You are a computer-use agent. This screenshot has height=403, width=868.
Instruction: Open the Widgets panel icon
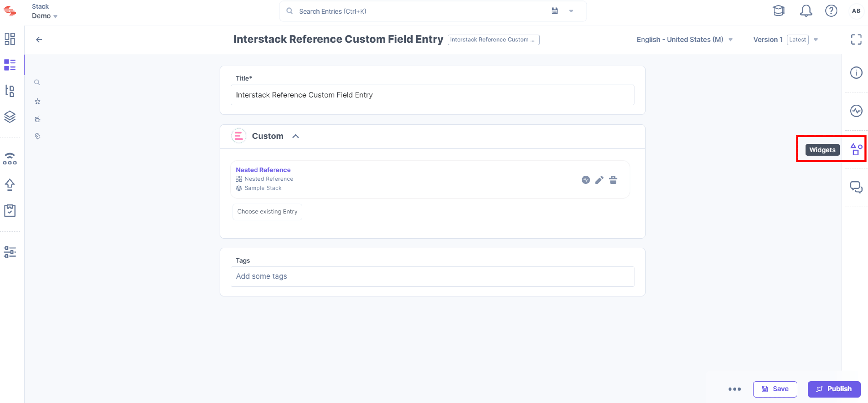pos(856,149)
